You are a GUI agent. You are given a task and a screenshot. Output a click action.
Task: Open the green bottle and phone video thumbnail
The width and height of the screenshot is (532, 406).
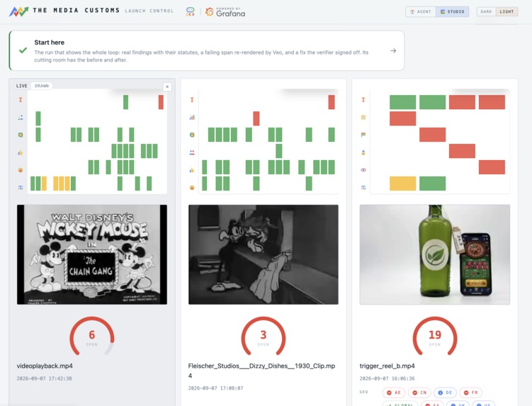click(435, 254)
